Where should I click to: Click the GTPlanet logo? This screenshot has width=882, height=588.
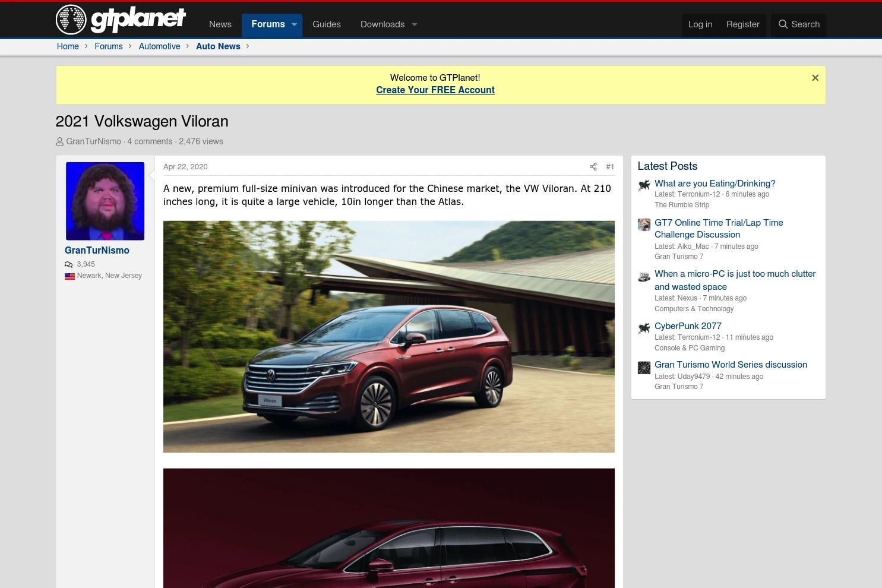coord(120,19)
